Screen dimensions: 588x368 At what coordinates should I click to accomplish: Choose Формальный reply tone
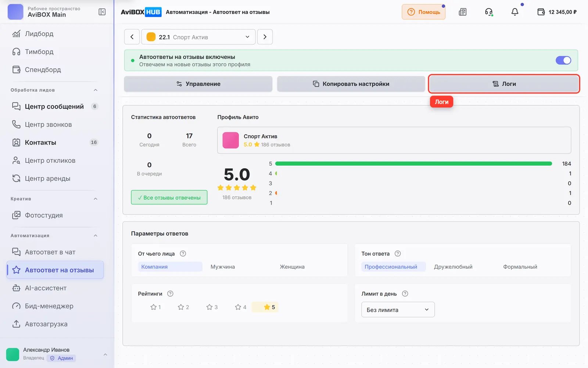[520, 267]
